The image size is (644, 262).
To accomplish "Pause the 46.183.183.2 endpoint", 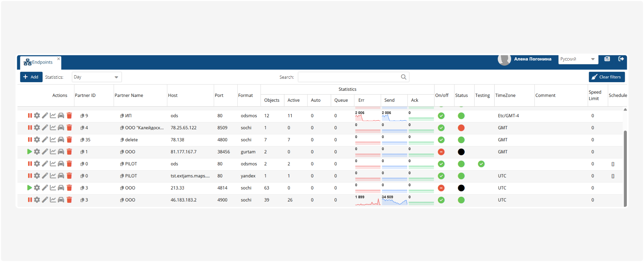I will tap(30, 200).
